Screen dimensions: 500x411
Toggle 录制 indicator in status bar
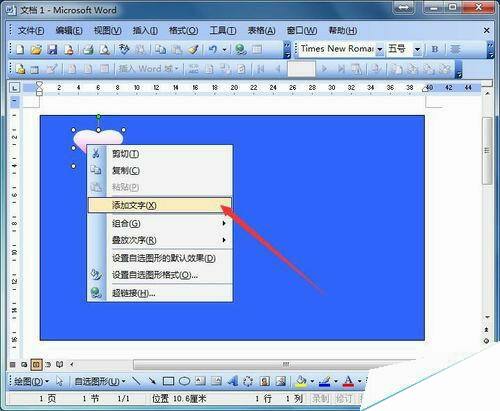320,398
